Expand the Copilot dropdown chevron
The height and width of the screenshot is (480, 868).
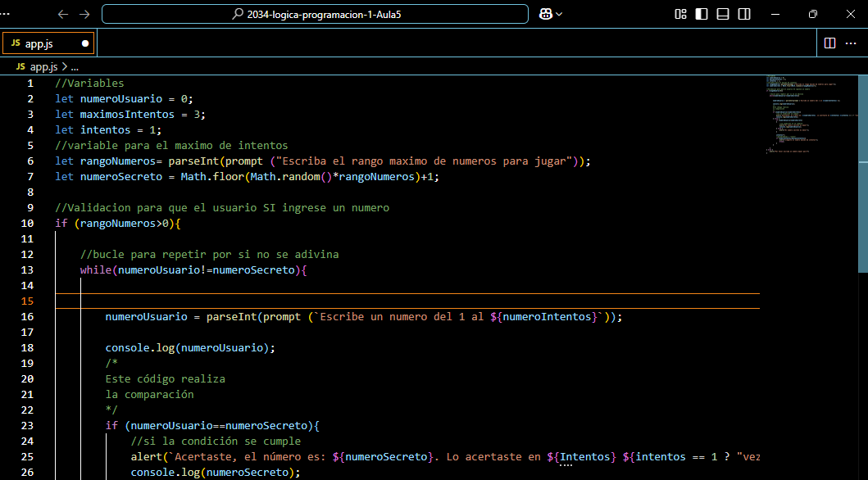(x=559, y=15)
